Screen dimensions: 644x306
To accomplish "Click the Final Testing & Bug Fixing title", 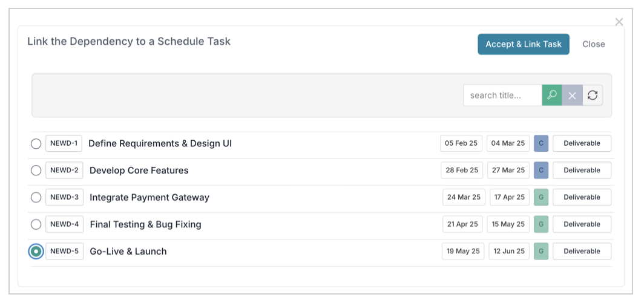I will pyautogui.click(x=145, y=224).
